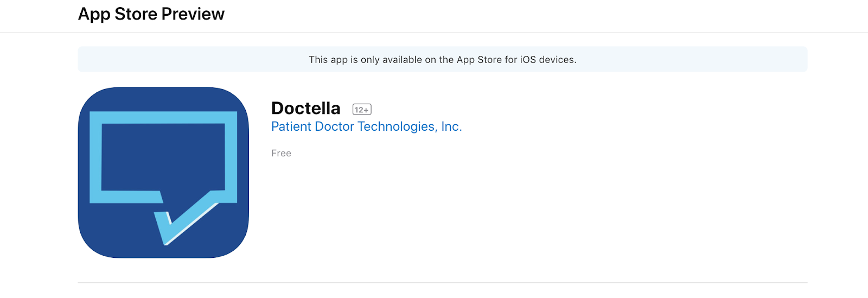Open the Patient Doctor Technologies, Inc. developer link
The width and height of the screenshot is (868, 298).
click(x=367, y=126)
